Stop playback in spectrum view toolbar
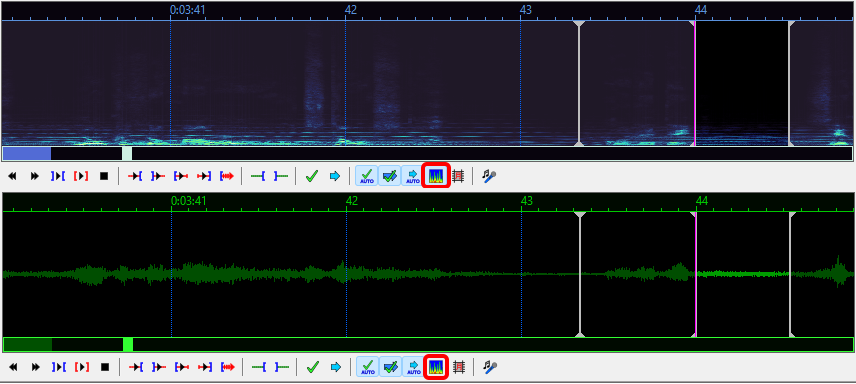Screen dimensions: 856x384 point(104,176)
